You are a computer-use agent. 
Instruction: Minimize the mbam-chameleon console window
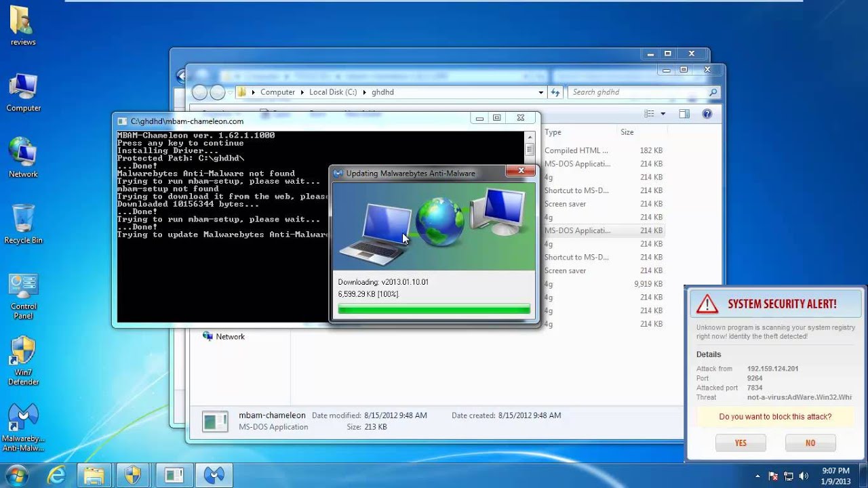click(479, 118)
